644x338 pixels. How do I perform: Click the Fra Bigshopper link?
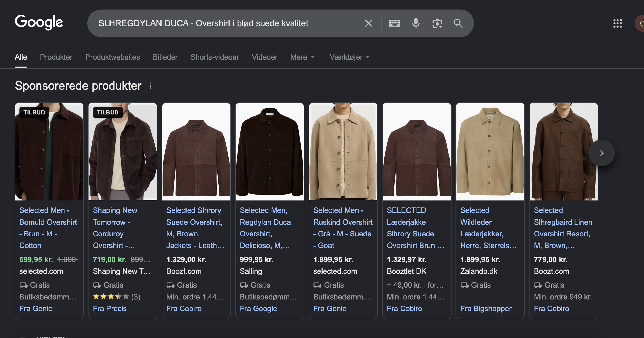point(486,309)
